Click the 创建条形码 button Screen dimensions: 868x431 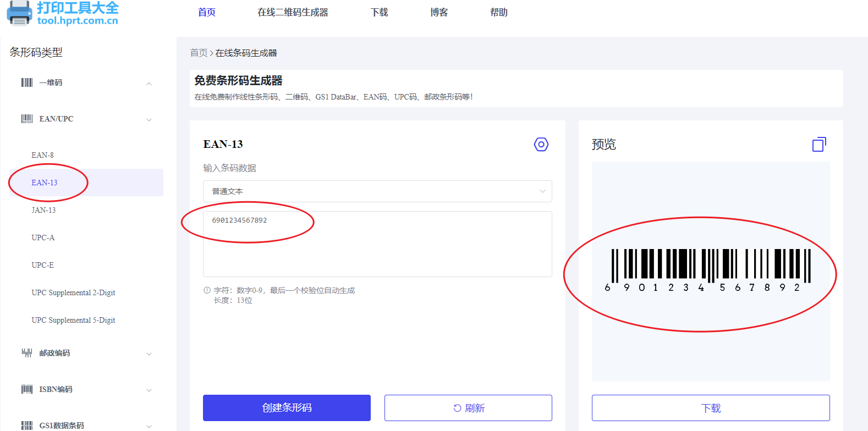287,408
